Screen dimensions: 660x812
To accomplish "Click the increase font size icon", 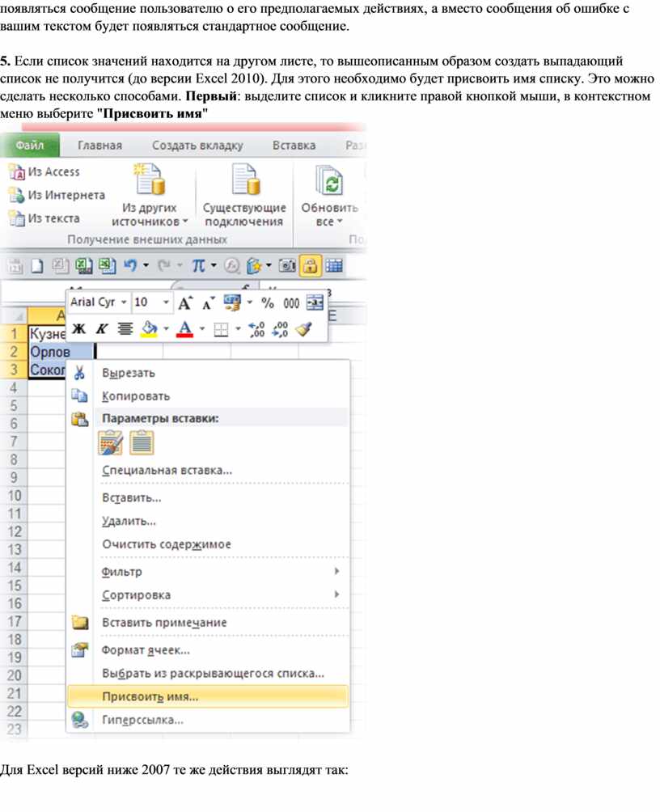I will (x=185, y=303).
